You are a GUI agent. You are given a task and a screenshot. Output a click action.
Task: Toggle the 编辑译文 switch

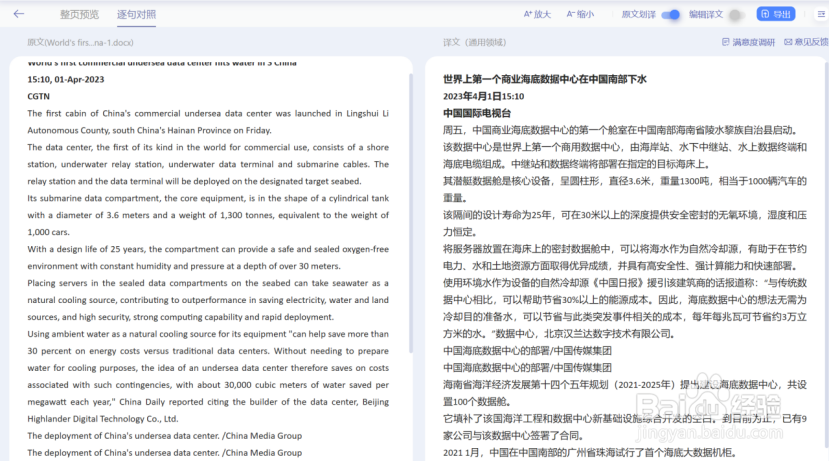736,15
